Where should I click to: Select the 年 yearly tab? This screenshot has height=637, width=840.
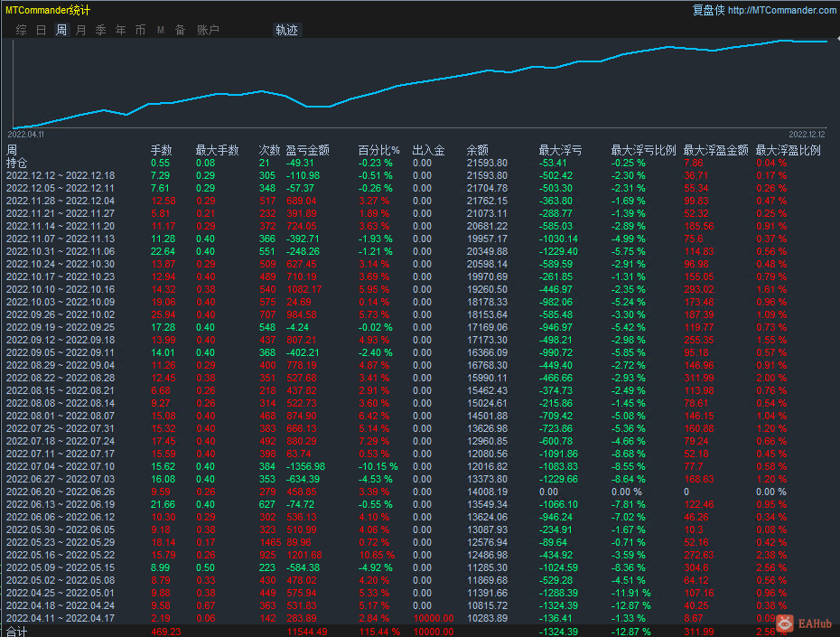[121, 30]
